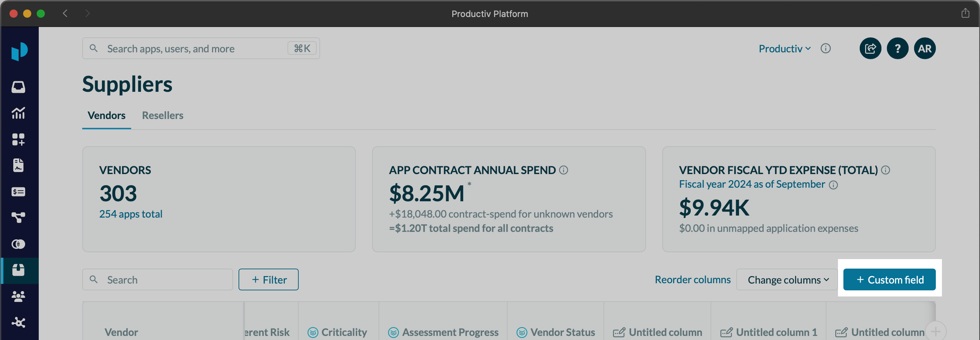Open the Inbox icon in sidebar
The image size is (980, 340).
tap(18, 87)
